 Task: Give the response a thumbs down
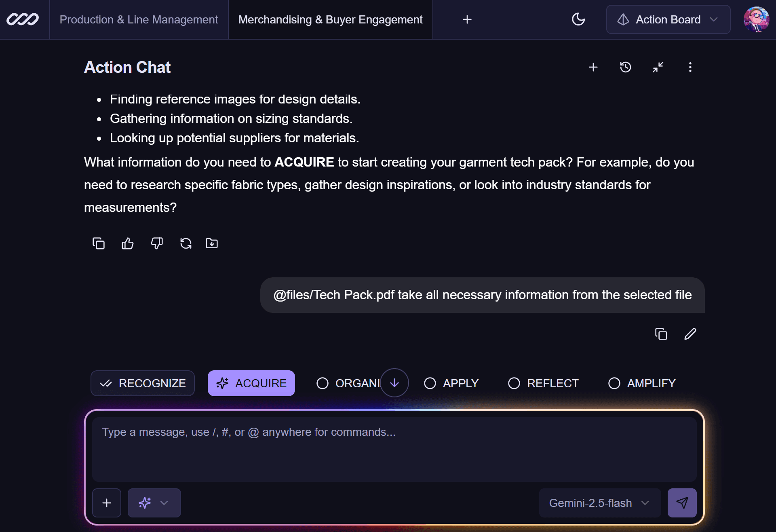(x=157, y=243)
